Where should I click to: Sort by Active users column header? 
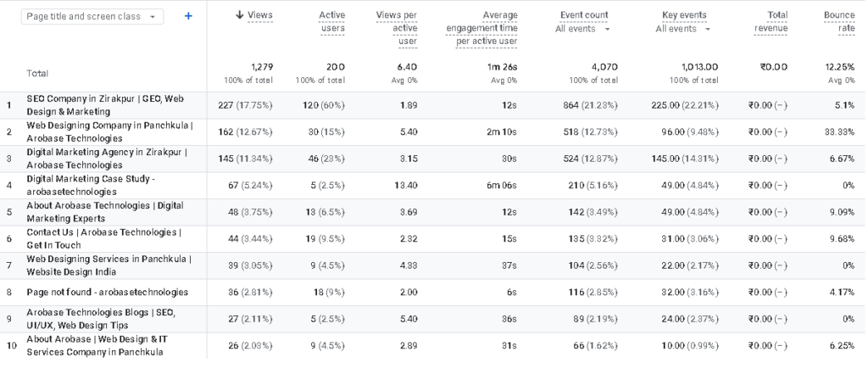pyautogui.click(x=331, y=21)
